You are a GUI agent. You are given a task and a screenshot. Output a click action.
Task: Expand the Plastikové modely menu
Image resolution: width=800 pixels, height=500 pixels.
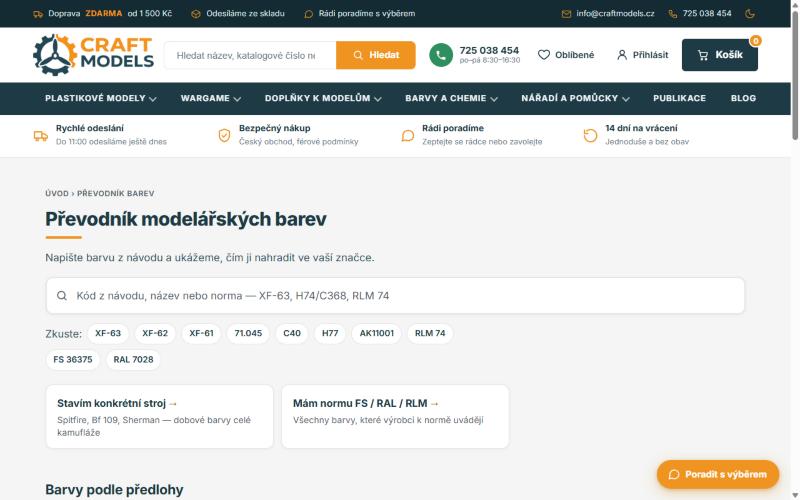pos(101,98)
